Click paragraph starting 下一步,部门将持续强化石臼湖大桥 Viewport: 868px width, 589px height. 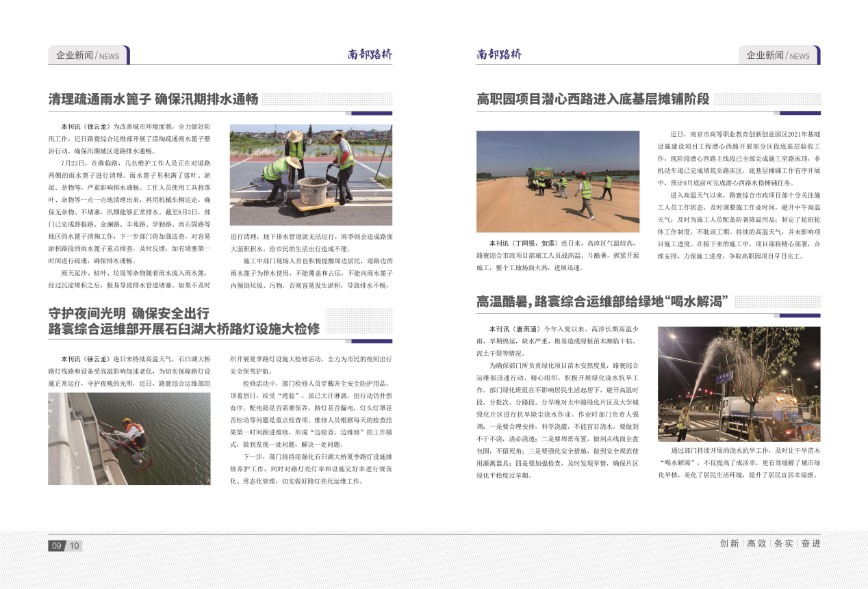(x=311, y=468)
